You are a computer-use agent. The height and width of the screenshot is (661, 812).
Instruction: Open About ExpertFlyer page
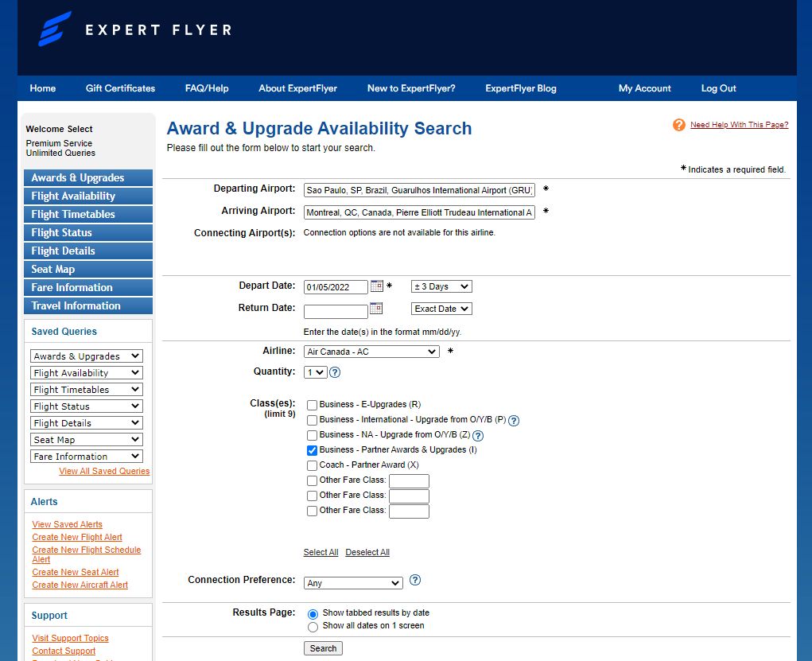click(x=297, y=88)
